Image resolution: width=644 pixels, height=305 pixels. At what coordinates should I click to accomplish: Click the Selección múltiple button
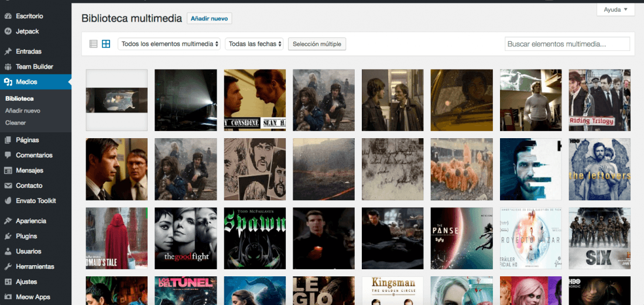point(317,44)
